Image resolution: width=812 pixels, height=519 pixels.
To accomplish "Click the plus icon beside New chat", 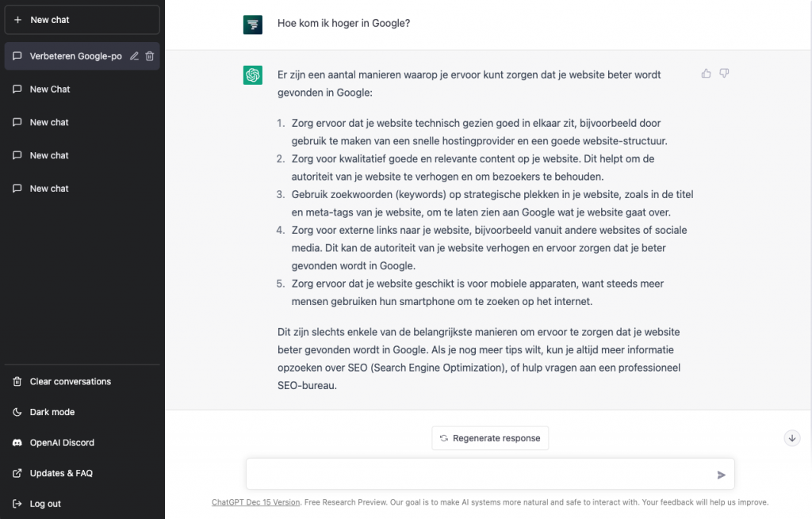I will 17,20.
